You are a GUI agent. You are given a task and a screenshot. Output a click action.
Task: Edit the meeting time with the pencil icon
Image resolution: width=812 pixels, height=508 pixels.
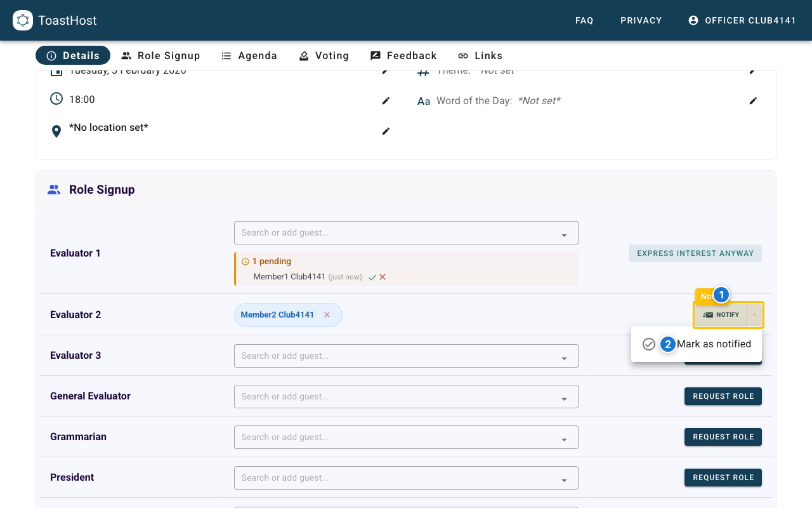386,100
